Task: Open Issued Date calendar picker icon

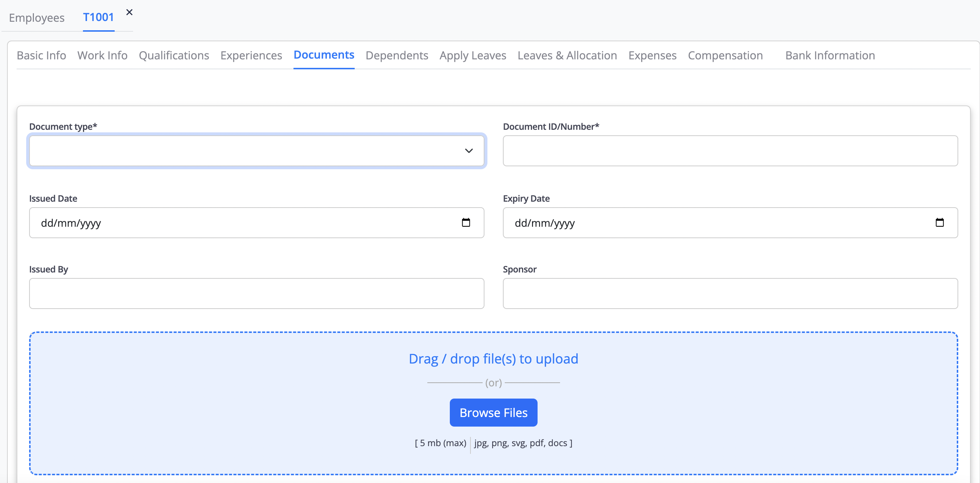Action: pos(466,222)
